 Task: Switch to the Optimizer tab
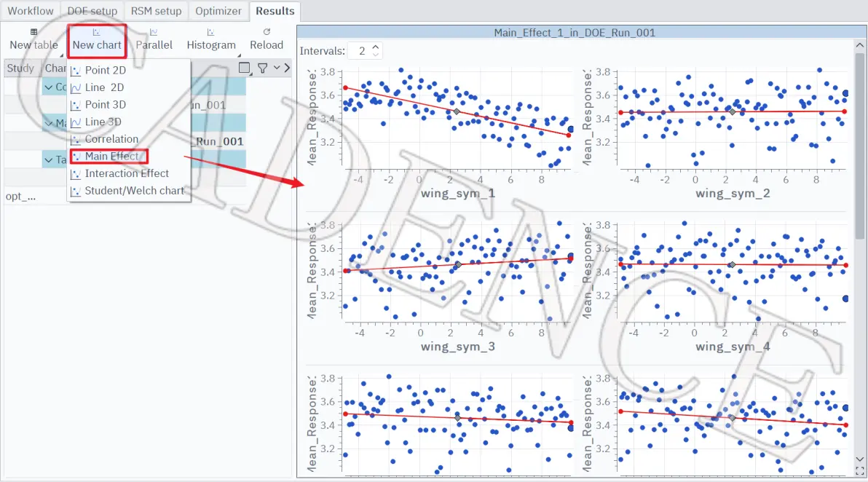pyautogui.click(x=218, y=11)
